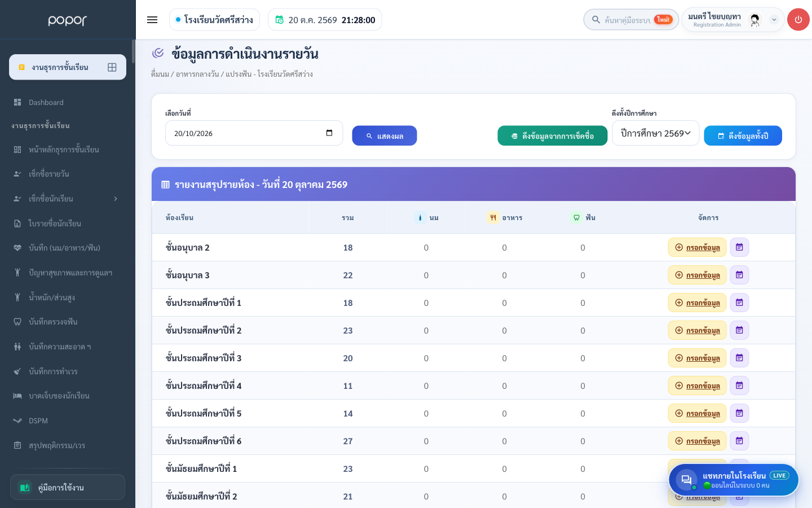Click the ดึงข้อมูลทั้งปี button
Image resolution: width=812 pixels, height=508 pixels.
(x=743, y=135)
